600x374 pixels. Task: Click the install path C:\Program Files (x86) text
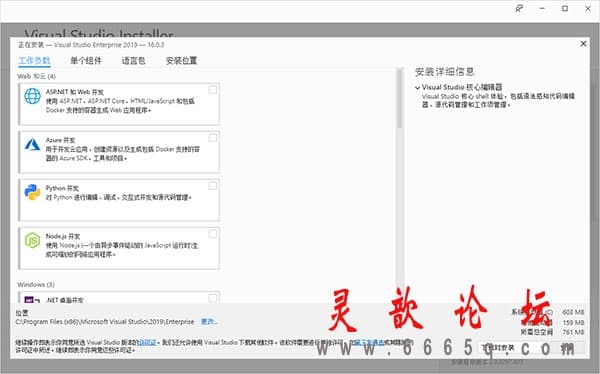point(105,322)
